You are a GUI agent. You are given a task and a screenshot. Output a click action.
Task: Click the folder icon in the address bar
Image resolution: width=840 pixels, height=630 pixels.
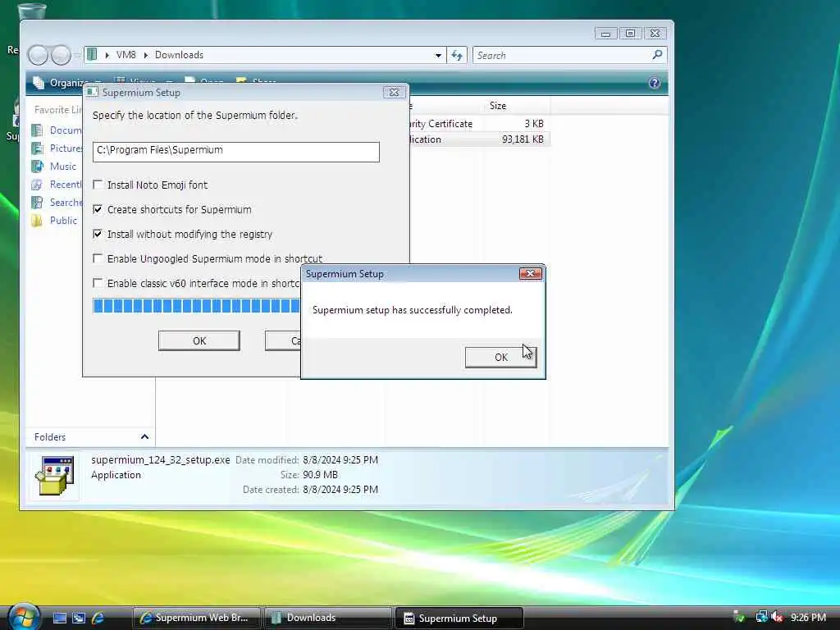[x=92, y=55]
